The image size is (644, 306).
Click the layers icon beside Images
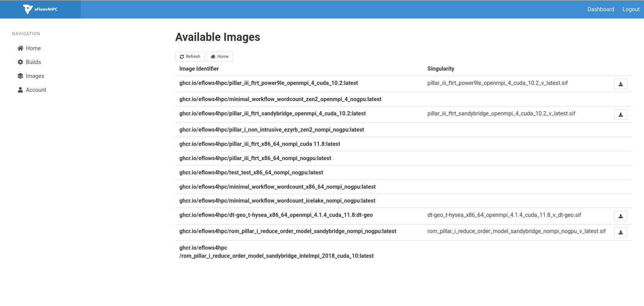(20, 76)
